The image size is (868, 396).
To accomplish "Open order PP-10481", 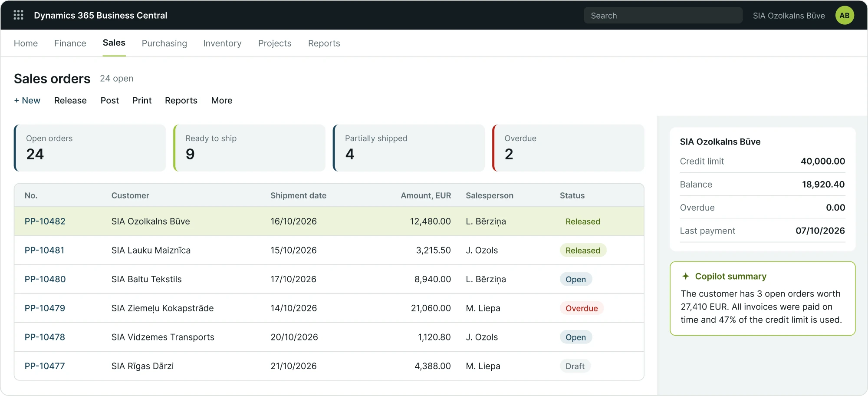I will (44, 250).
